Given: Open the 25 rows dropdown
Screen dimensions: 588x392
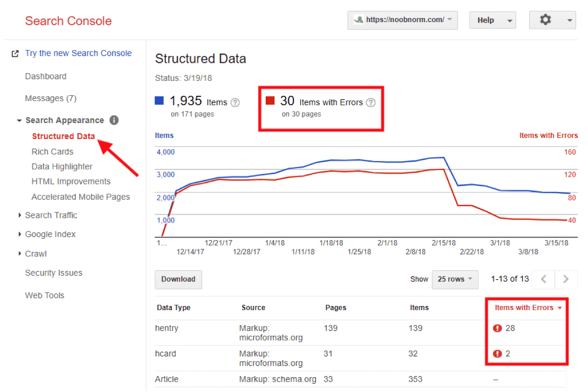Looking at the screenshot, I should click(x=455, y=280).
